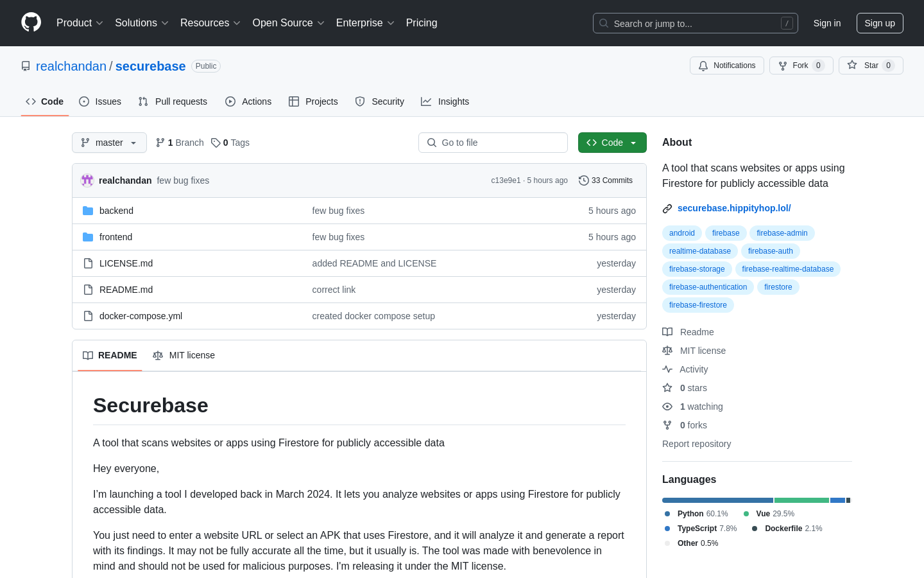
Task: Open the 33 Commits link
Action: tap(606, 180)
